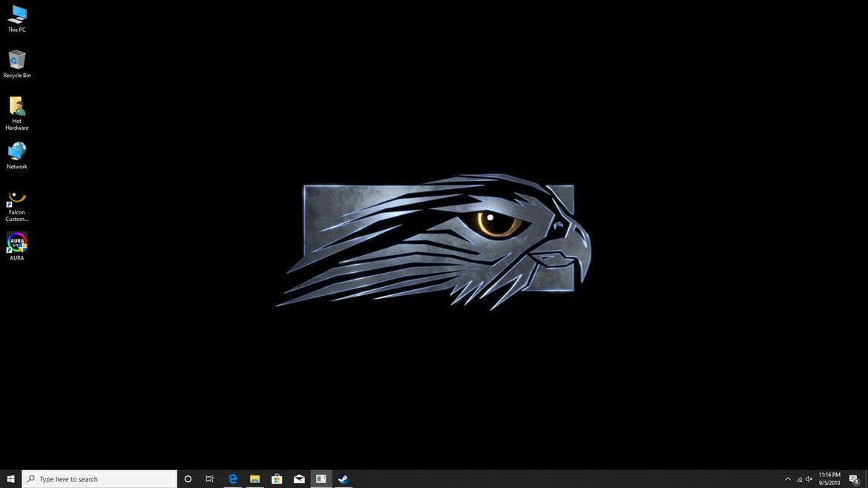The image size is (868, 488).
Task: Open the Action Center notifications
Action: (x=854, y=479)
